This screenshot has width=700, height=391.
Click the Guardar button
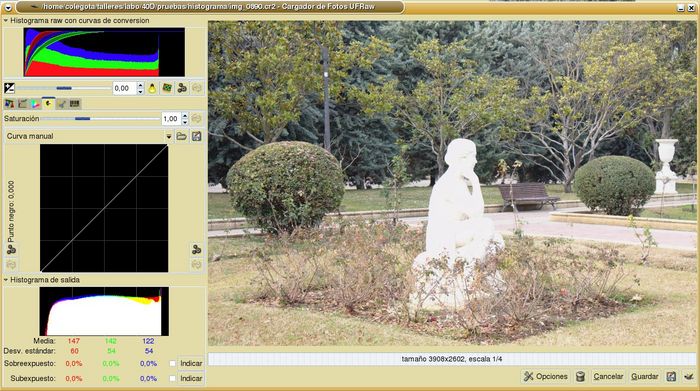click(644, 377)
